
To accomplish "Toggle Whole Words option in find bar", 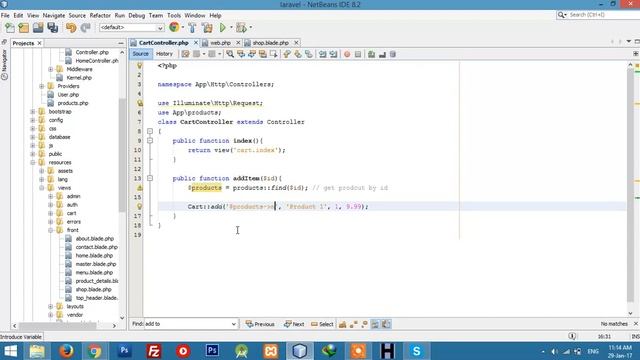I will pos(353,324).
